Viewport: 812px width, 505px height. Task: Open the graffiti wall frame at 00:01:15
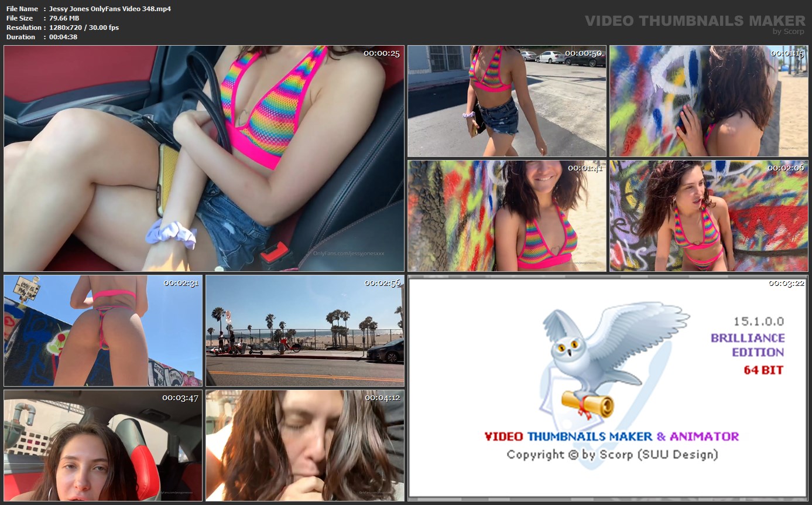[709, 101]
